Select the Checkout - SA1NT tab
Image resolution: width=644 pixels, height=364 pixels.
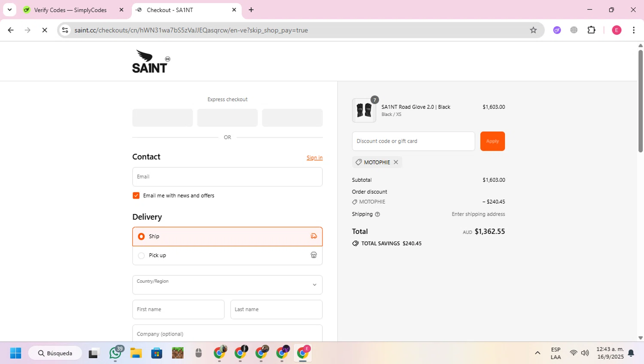[170, 10]
